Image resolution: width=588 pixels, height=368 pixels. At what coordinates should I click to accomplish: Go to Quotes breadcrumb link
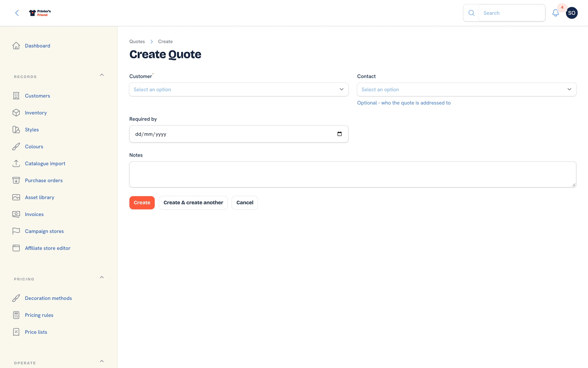[137, 42]
